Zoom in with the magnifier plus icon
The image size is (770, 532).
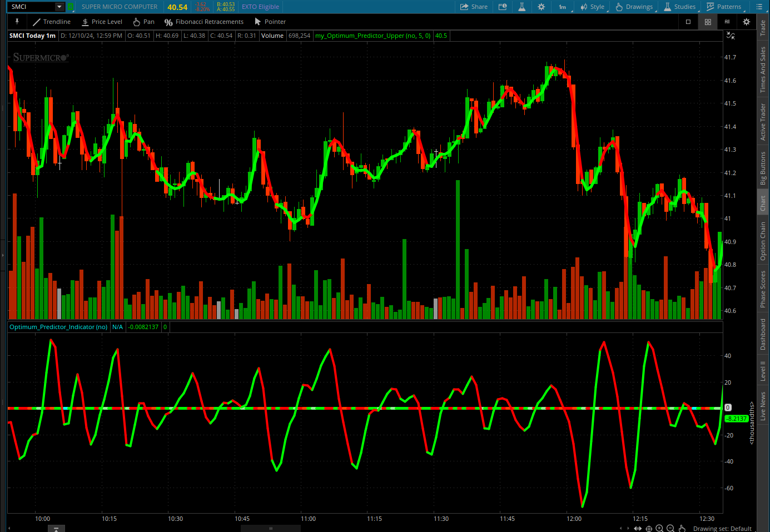[x=659, y=528]
